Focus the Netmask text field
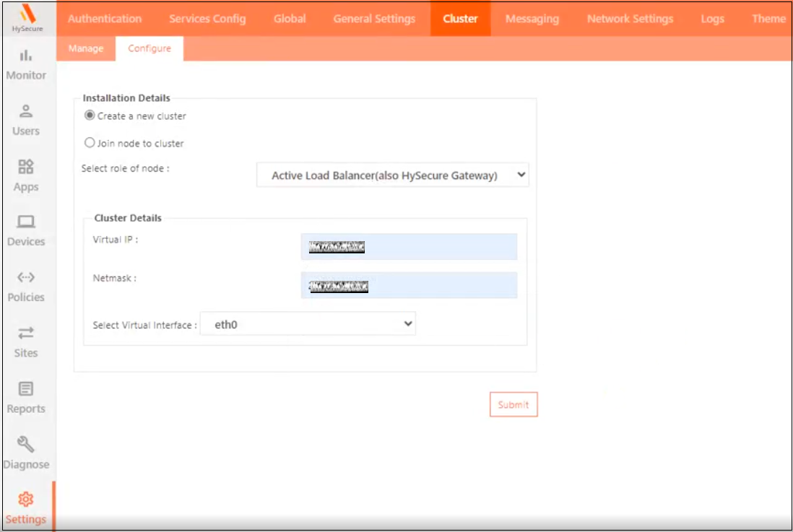The height and width of the screenshot is (532, 793). tap(409, 286)
